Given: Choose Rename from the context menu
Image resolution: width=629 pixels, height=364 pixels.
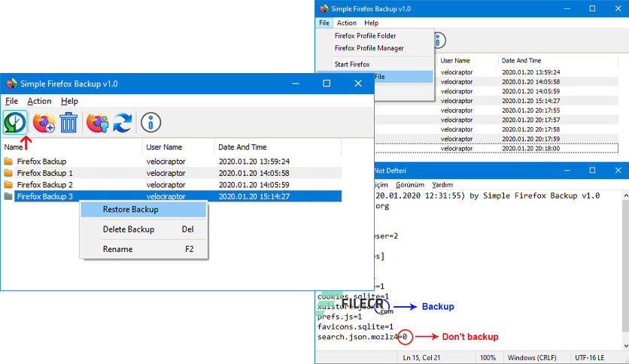Looking at the screenshot, I should pos(144,249).
